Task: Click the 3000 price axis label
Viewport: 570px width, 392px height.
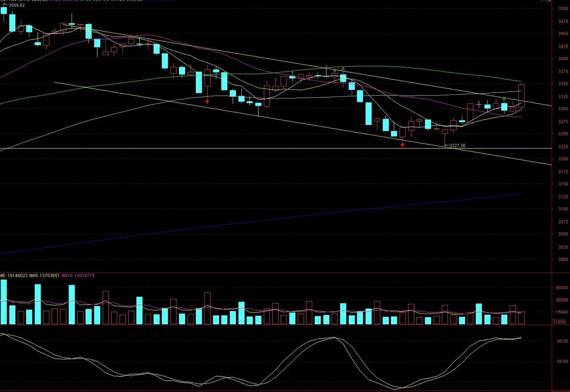Action: (562, 260)
